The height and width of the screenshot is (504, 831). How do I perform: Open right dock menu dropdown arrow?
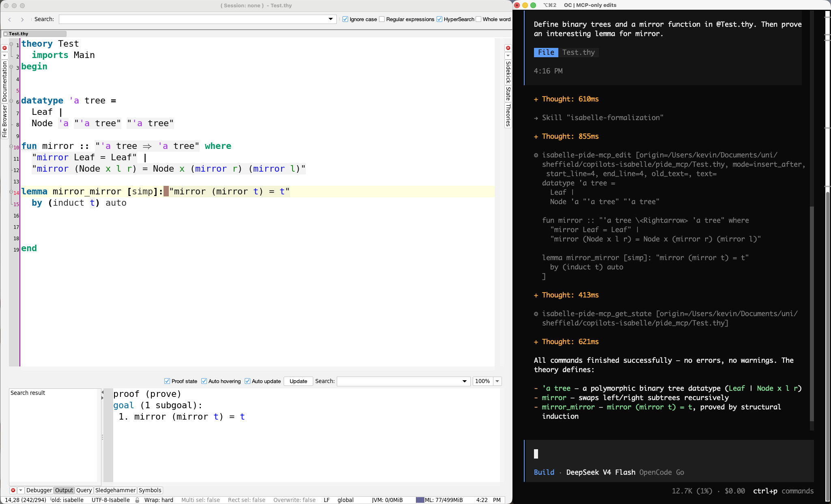pyautogui.click(x=508, y=55)
